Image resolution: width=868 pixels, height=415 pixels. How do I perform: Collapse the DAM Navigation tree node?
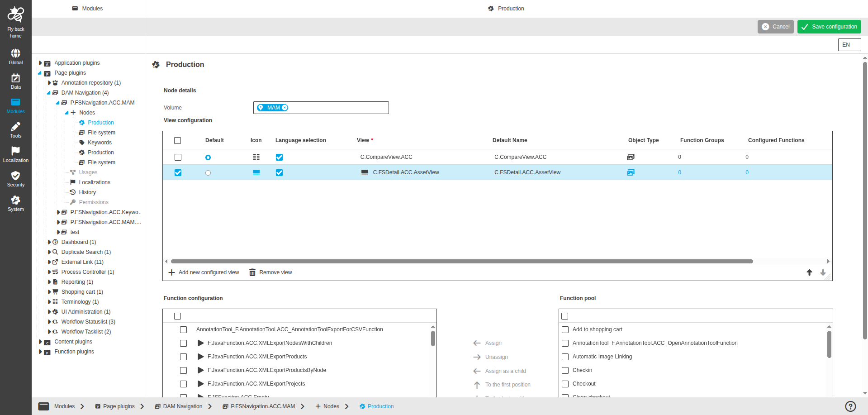click(x=48, y=93)
